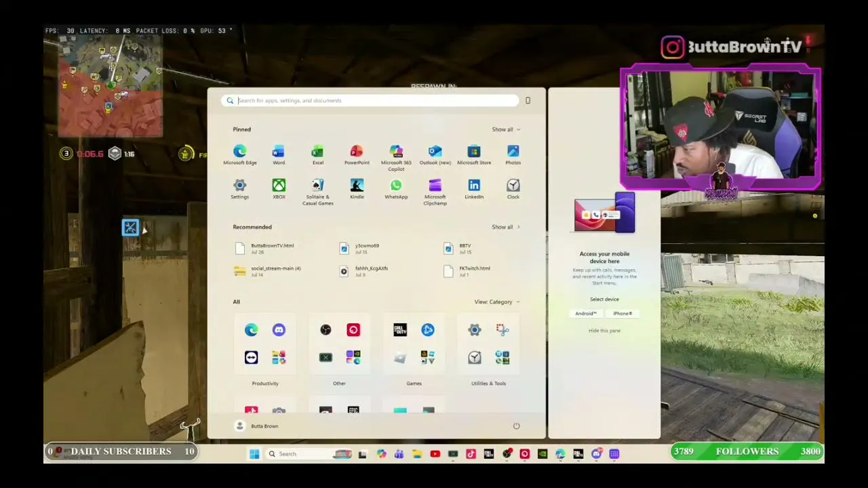Screen dimensions: 868x488
Task: Open PowerPoint pinned app
Action: click(x=357, y=155)
